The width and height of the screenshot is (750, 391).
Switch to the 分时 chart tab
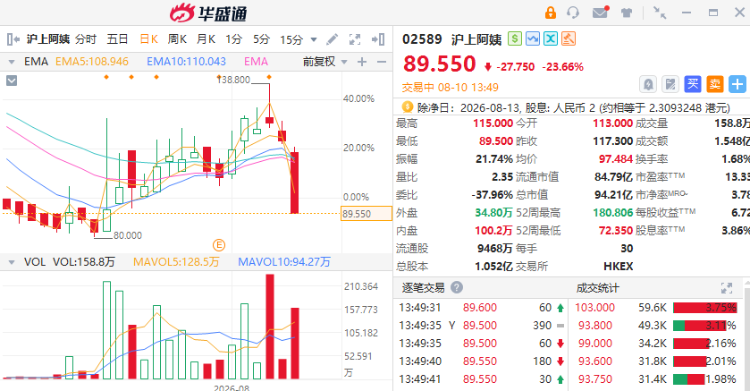point(86,39)
